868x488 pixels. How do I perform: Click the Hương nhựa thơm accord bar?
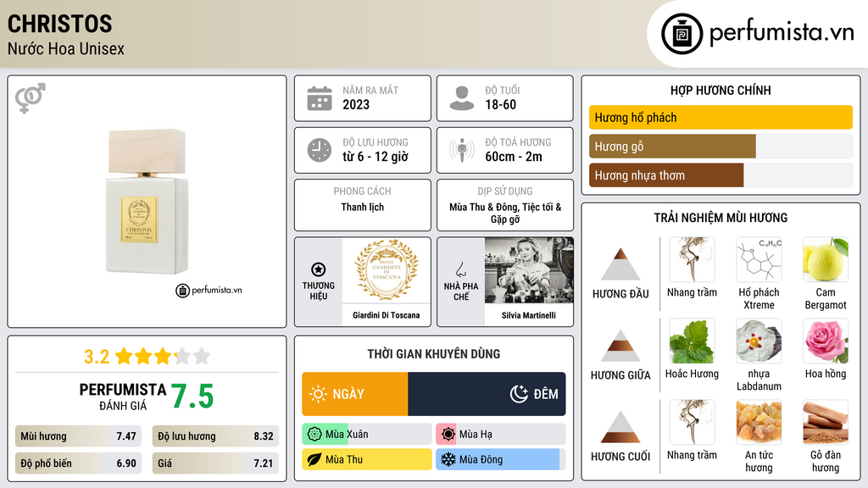click(x=721, y=175)
